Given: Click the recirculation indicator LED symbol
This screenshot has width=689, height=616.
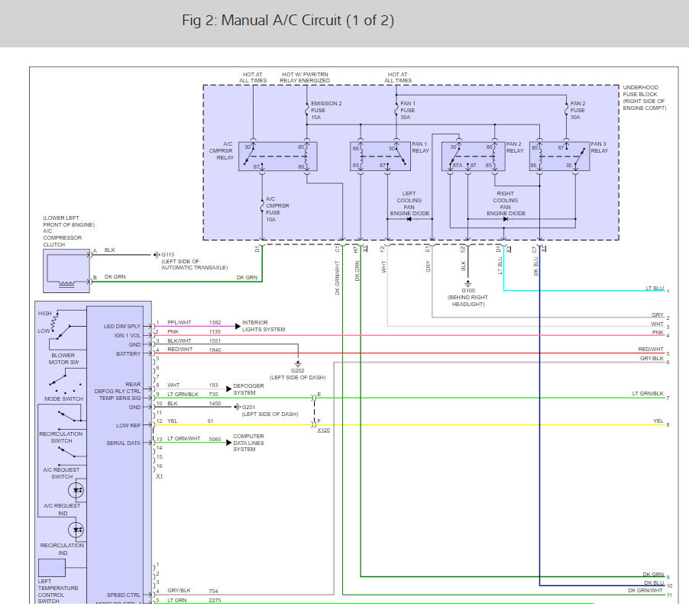Looking at the screenshot, I should point(77,529).
